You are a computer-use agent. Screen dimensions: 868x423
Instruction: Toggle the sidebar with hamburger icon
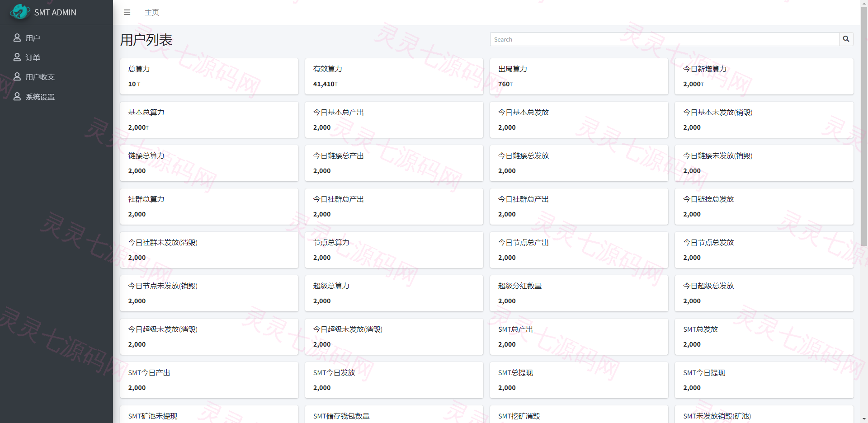point(127,12)
